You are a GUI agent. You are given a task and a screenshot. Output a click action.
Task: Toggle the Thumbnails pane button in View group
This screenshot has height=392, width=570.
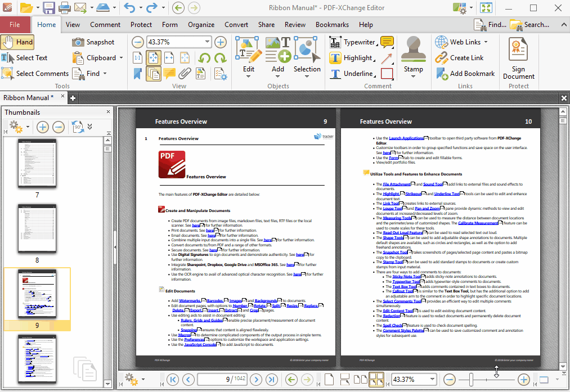point(154,73)
